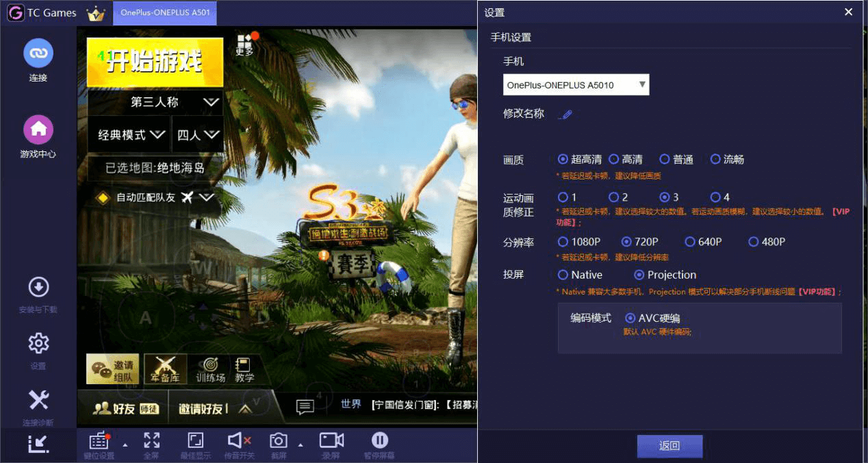Click the 手机设置 section header
868x463 pixels.
click(511, 37)
